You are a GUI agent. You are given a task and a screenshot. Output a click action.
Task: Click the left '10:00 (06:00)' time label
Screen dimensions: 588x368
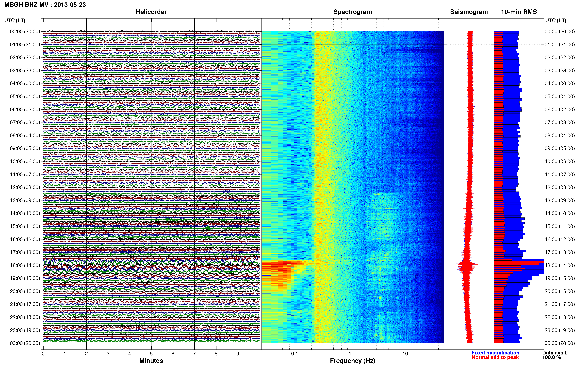click(x=25, y=161)
